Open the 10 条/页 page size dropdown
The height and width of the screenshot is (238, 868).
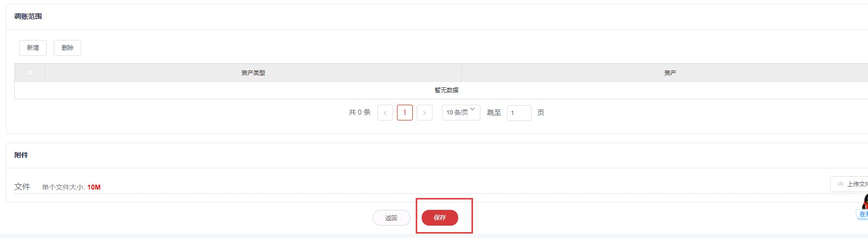pyautogui.click(x=461, y=113)
